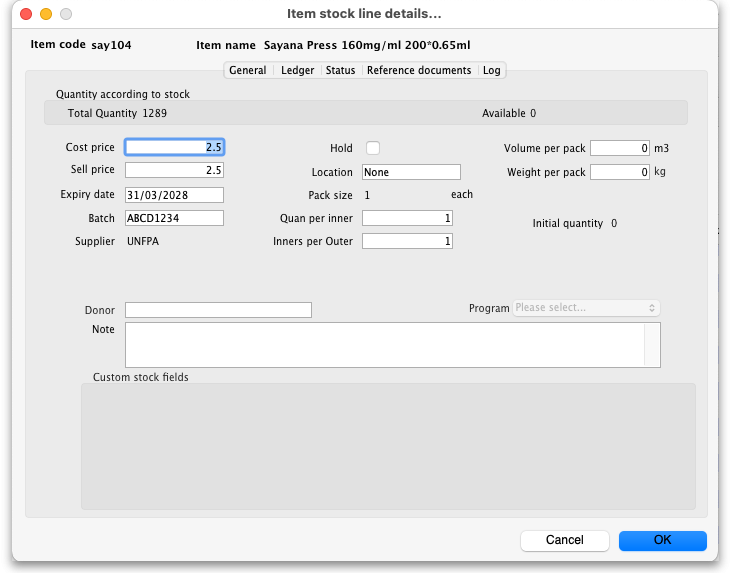Click the OK button

662,540
